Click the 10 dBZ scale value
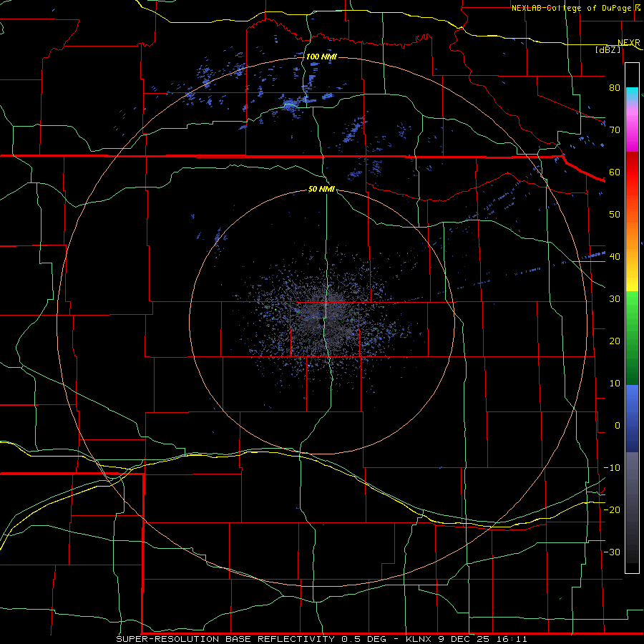Image resolution: width=644 pixels, height=644 pixels. [x=615, y=384]
